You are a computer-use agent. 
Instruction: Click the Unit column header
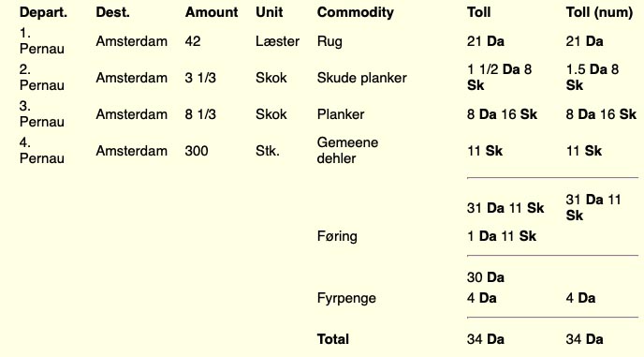269,12
